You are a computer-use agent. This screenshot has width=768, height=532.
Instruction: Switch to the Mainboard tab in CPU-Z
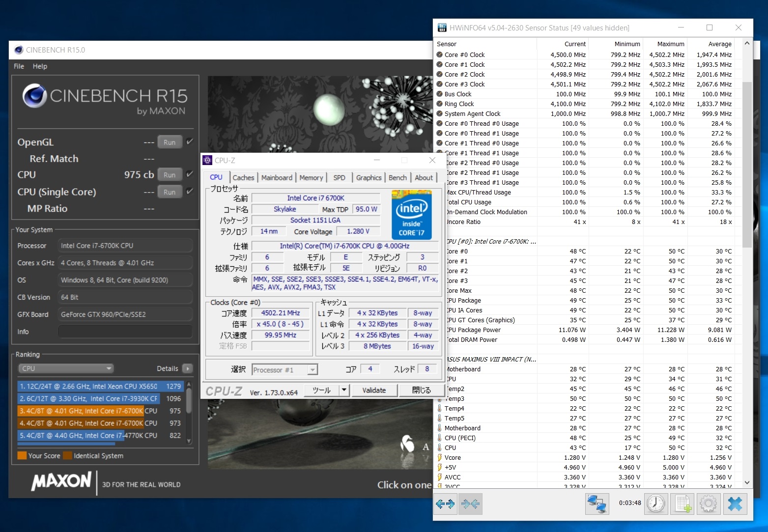[x=277, y=178]
